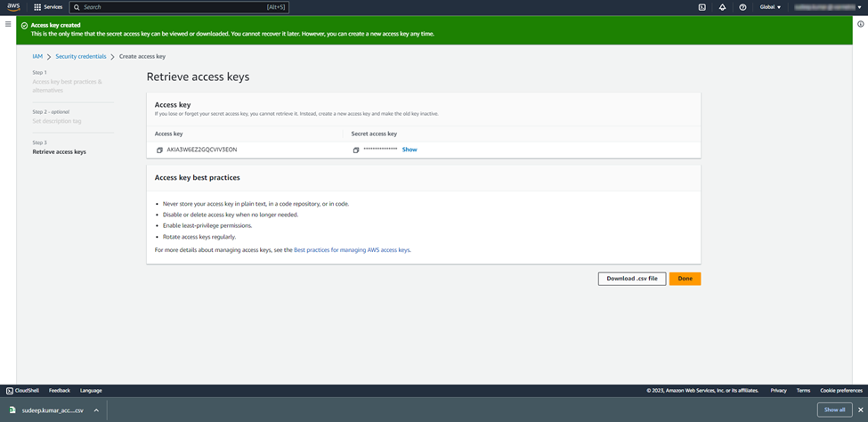Open CloudShell in the footer
The height and width of the screenshot is (422, 868).
click(x=22, y=391)
